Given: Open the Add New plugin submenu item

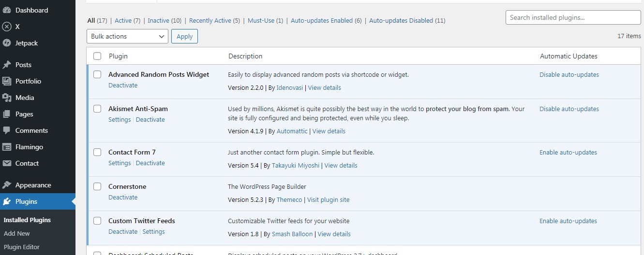Looking at the screenshot, I should coord(17,233).
